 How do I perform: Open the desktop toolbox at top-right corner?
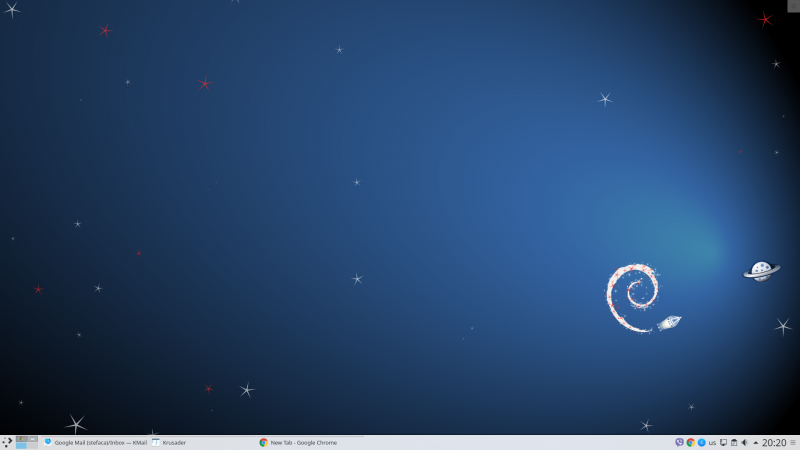click(794, 5)
